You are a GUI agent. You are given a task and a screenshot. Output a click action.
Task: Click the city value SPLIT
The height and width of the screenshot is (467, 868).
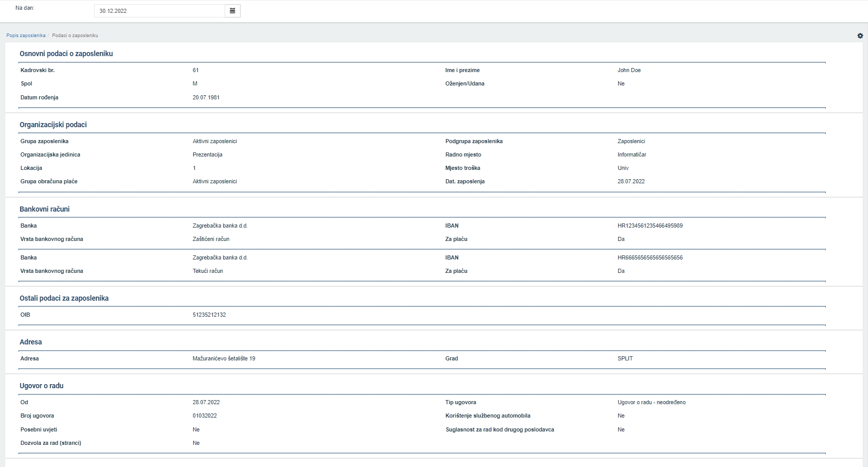625,358
